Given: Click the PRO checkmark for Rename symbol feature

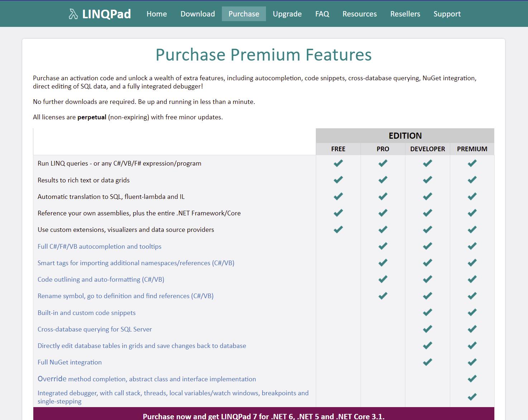Looking at the screenshot, I should 382,295.
